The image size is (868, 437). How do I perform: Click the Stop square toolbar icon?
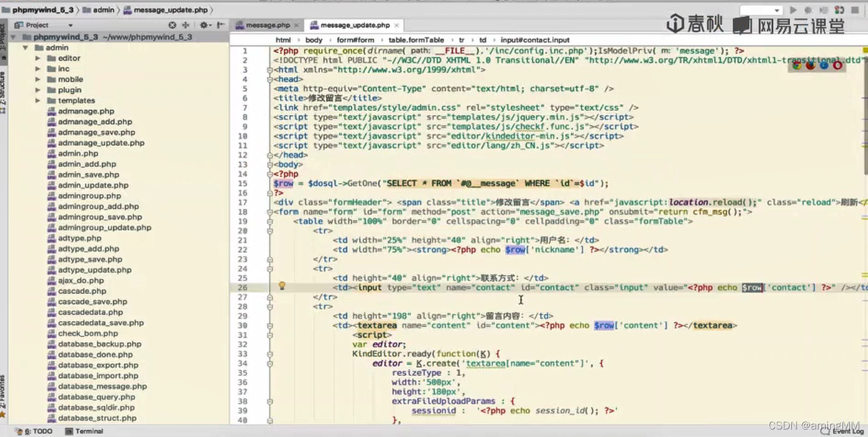pos(855,10)
